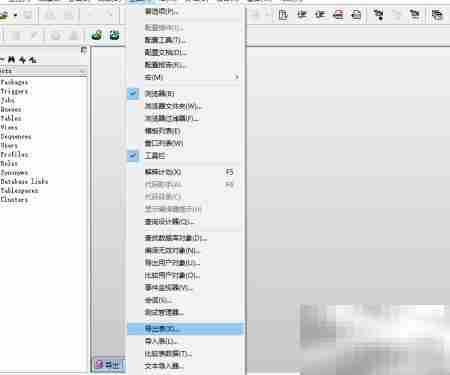
Task: Select Users in object browser
Action: [9, 145]
